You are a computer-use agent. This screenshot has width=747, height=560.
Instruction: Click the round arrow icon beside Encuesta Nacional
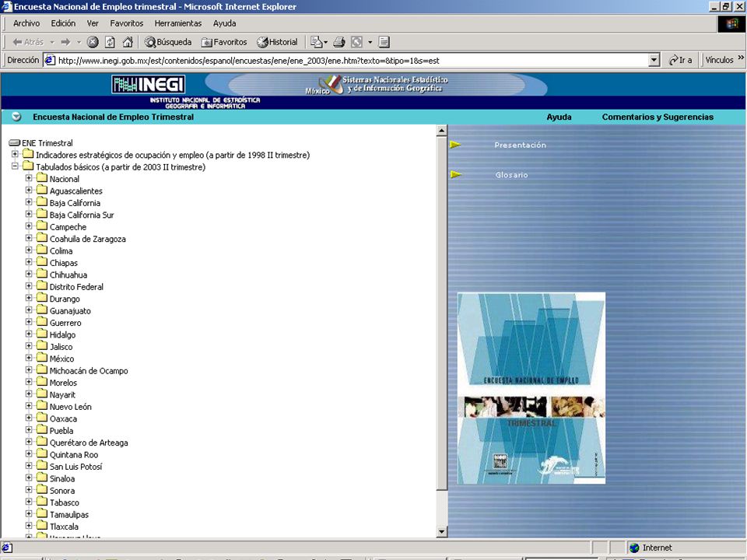click(x=16, y=117)
